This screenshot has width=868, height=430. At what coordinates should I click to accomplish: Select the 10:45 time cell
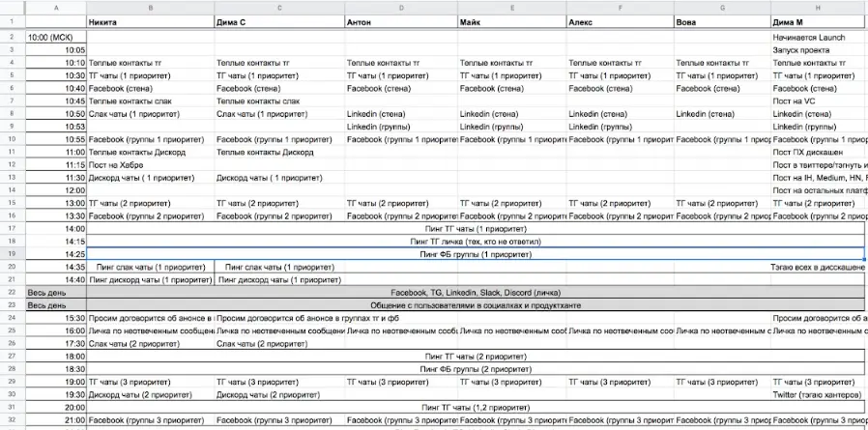pyautogui.click(x=56, y=101)
